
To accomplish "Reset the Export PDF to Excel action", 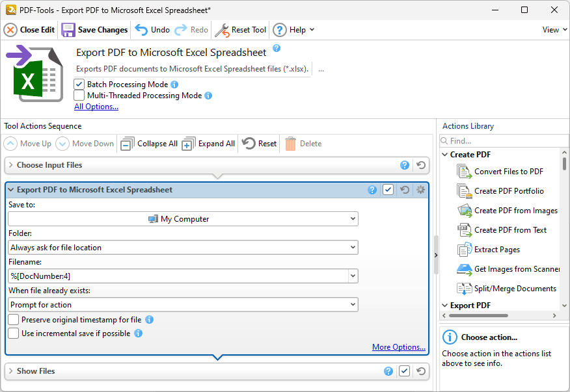I will click(x=405, y=190).
